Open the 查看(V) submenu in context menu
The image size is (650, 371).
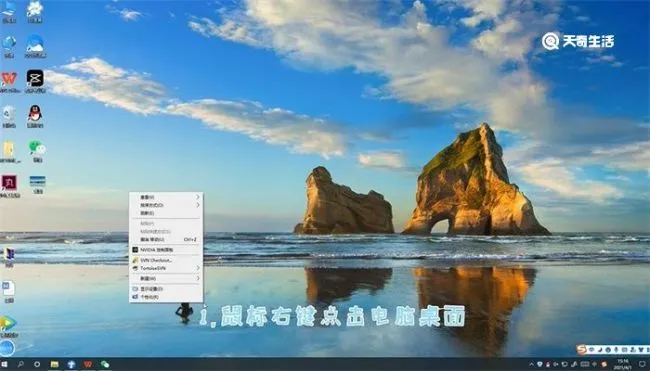pyautogui.click(x=166, y=197)
